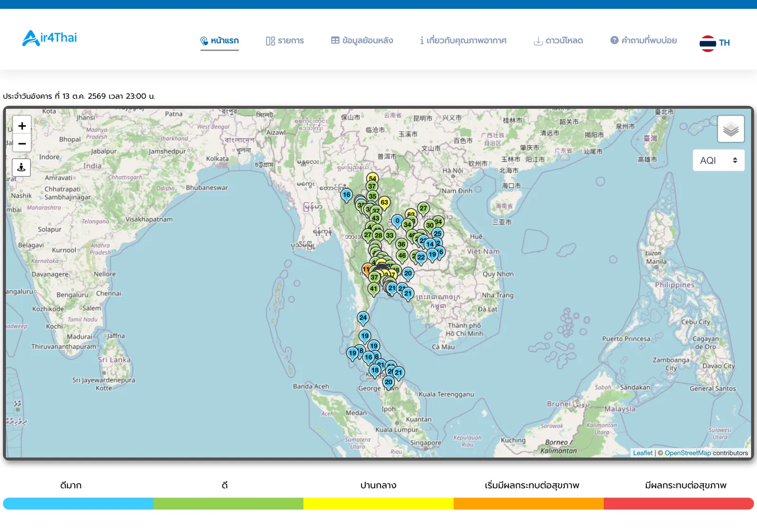
Task: Open the OpenStreetMap attribution link
Action: (687, 453)
